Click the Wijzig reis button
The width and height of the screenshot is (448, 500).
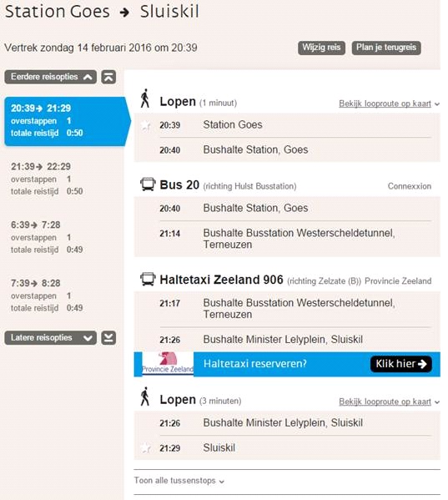[321, 48]
